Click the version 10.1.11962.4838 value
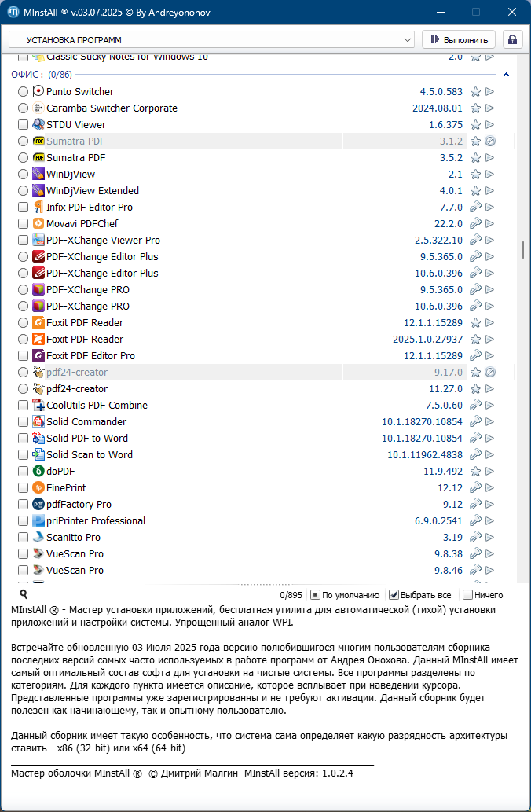 [x=425, y=454]
